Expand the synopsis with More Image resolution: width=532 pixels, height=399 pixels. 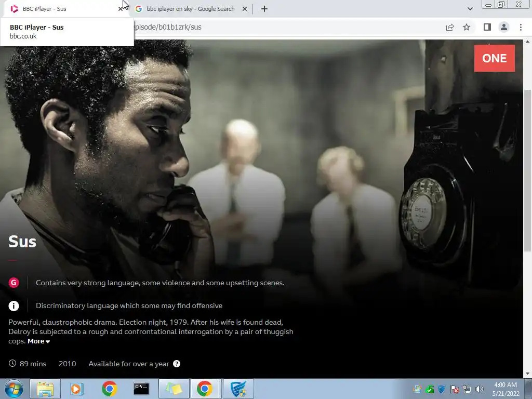pyautogui.click(x=38, y=341)
